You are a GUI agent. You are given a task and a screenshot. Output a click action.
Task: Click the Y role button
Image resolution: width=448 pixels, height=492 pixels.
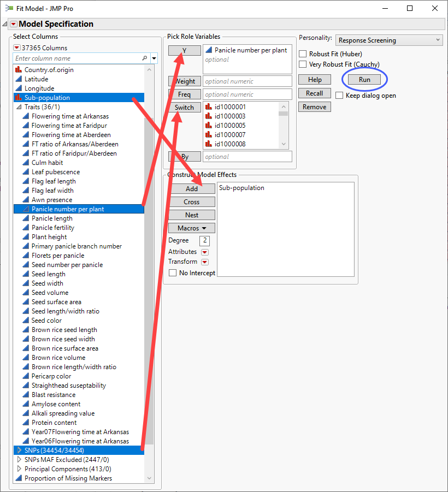(184, 51)
